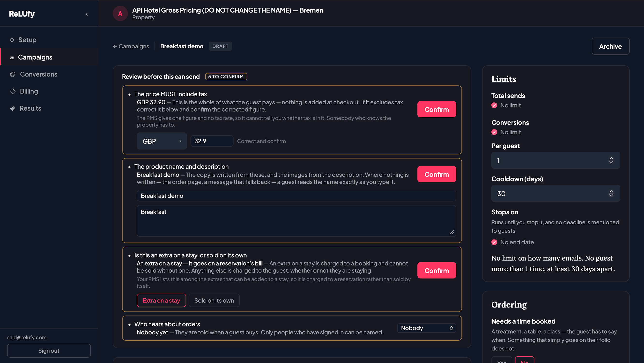The width and height of the screenshot is (644, 363).
Task: Click the ReLUfy logo
Action: tap(22, 14)
